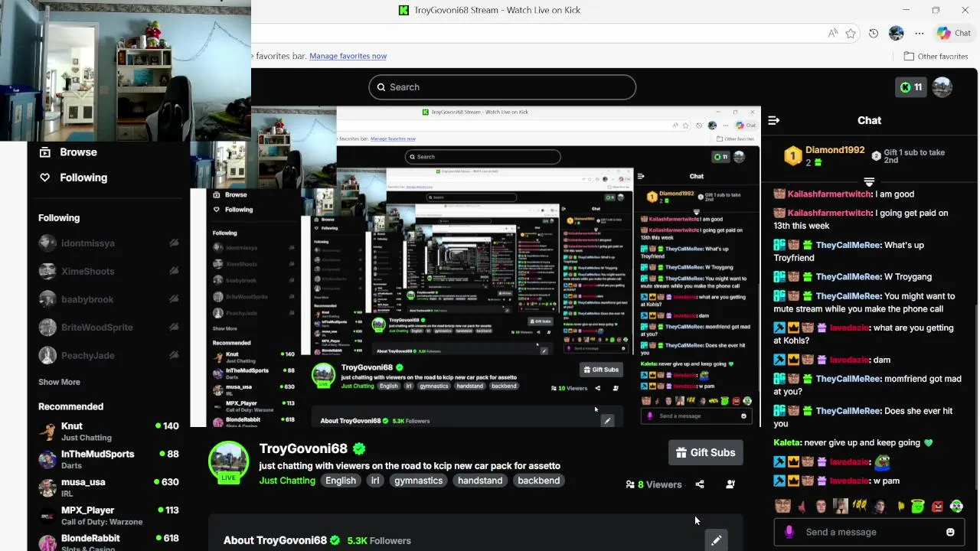Click the TroyGovoni68 verified badge
The height and width of the screenshot is (551, 980).
(x=359, y=448)
